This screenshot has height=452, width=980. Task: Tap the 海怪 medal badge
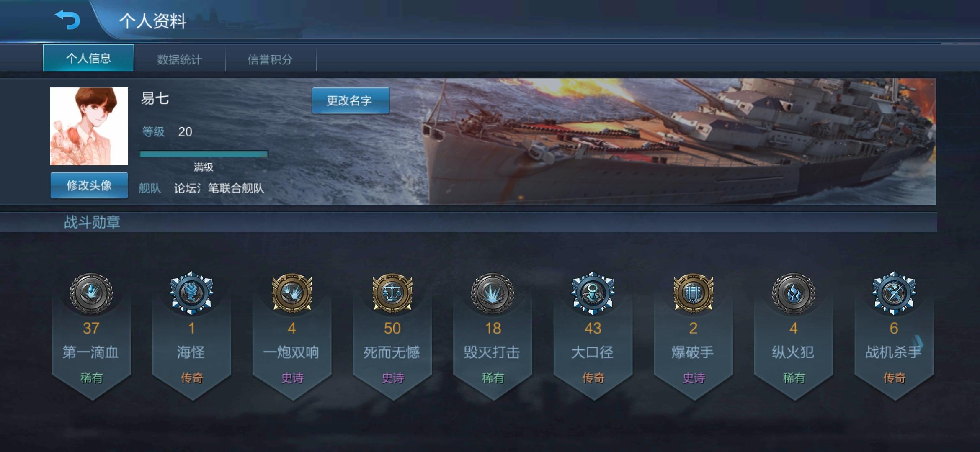click(191, 293)
